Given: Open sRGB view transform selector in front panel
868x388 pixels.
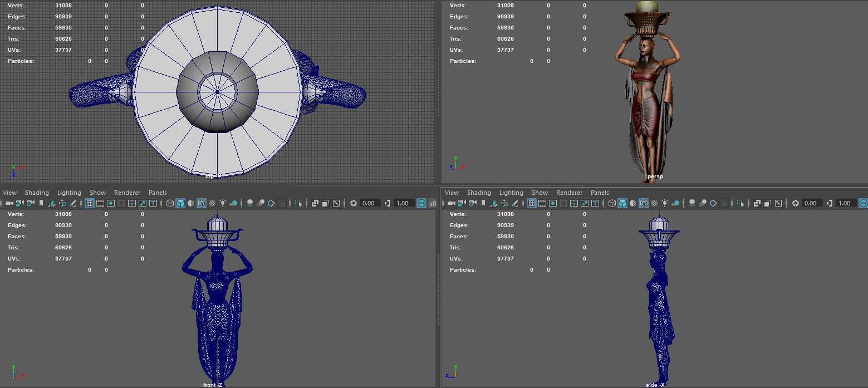Looking at the screenshot, I should [432, 203].
